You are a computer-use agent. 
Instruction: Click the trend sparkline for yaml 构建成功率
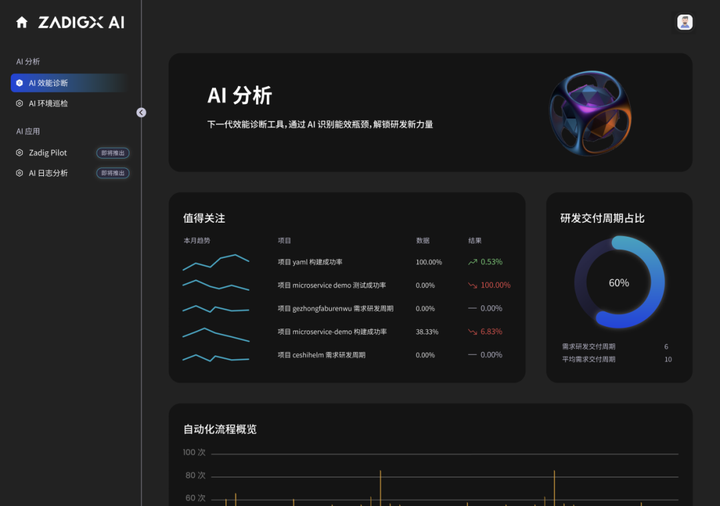tap(216, 262)
